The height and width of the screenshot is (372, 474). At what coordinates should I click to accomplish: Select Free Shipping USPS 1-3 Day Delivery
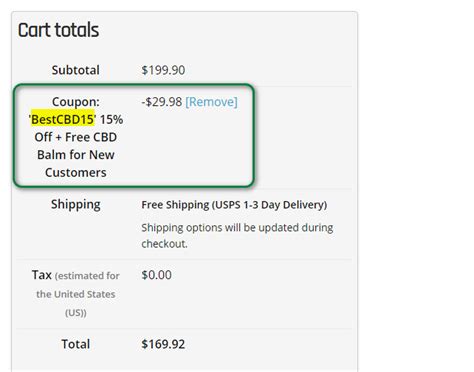point(234,205)
